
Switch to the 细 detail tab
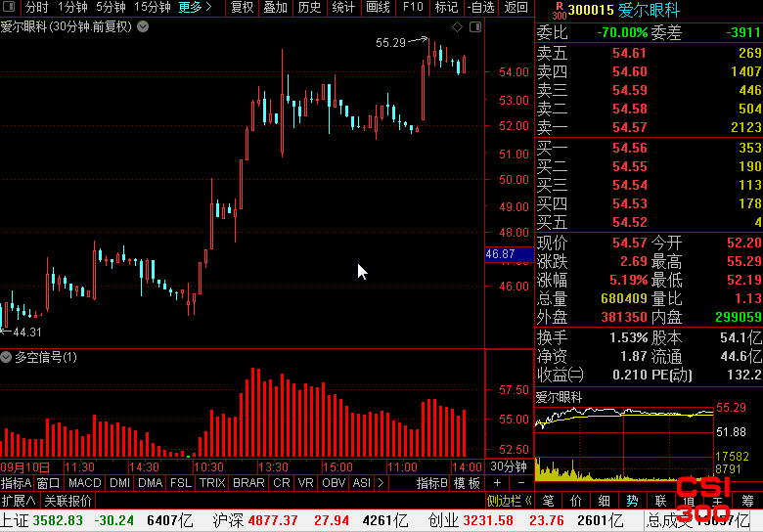604,501
